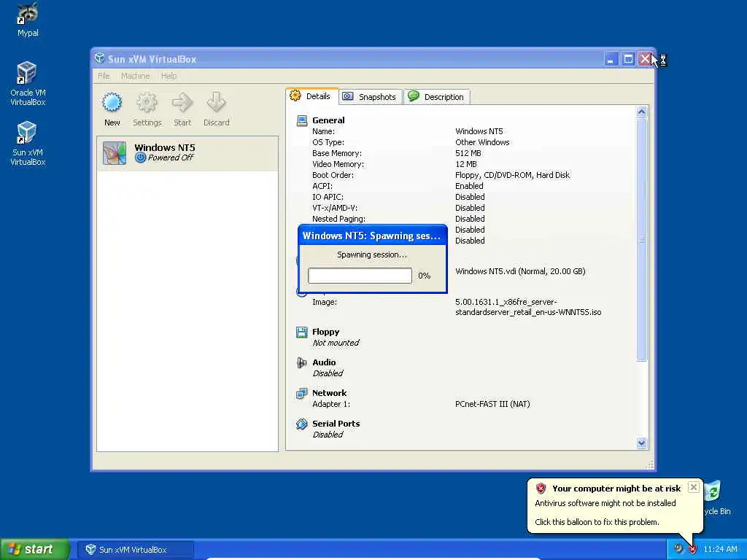747x560 pixels.
Task: Maximize the Sun xVM VirtualBox window
Action: click(x=628, y=59)
